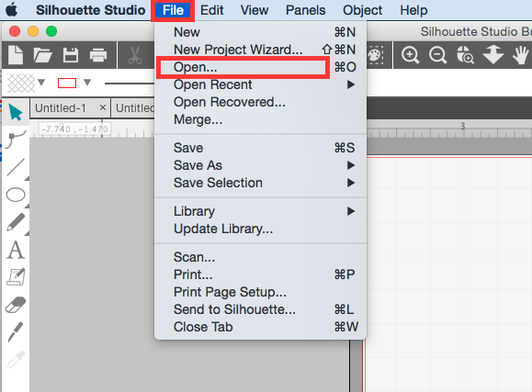This screenshot has width=532, height=392.
Task: Click the color palette icon in toolbar
Action: pos(375,55)
